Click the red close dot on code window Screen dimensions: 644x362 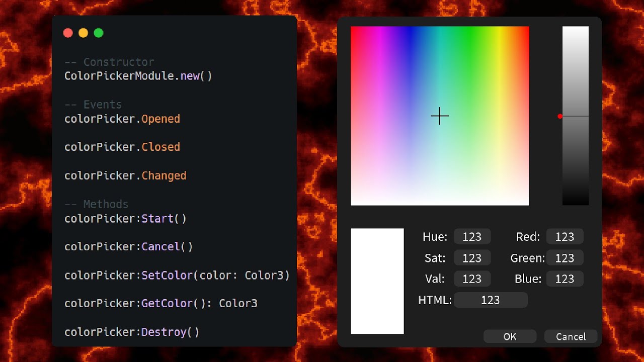[x=68, y=33]
